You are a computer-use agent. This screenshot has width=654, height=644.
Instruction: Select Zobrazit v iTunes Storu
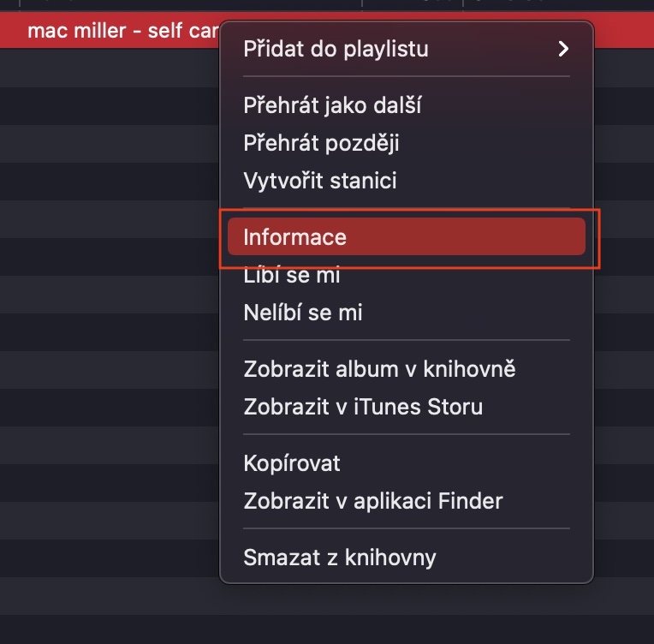[363, 407]
